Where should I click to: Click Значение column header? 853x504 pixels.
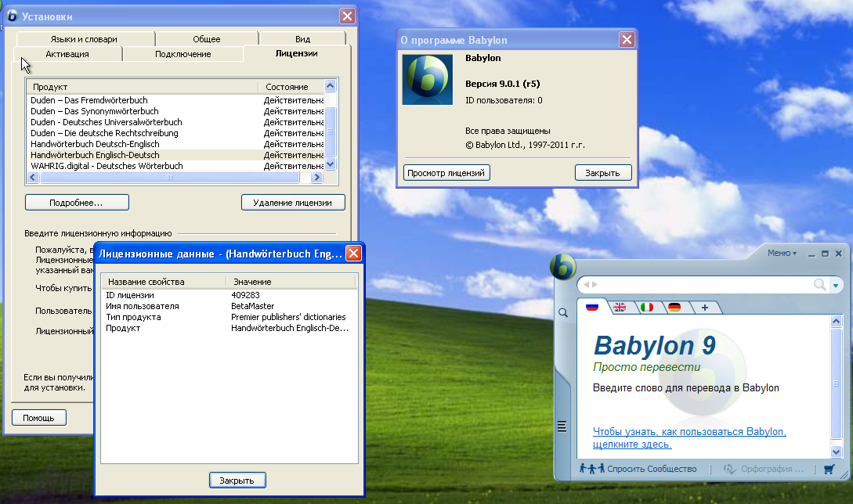[291, 282]
